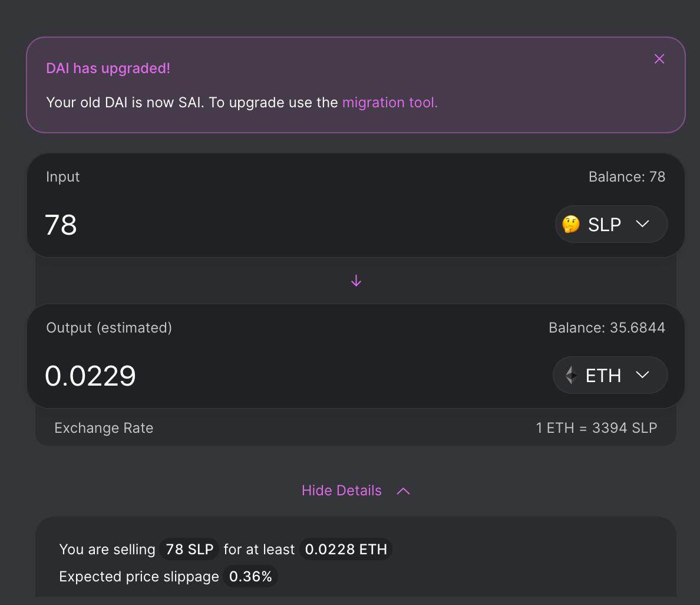Image resolution: width=700 pixels, height=605 pixels.
Task: Select the ETH token selector button
Action: click(x=610, y=375)
